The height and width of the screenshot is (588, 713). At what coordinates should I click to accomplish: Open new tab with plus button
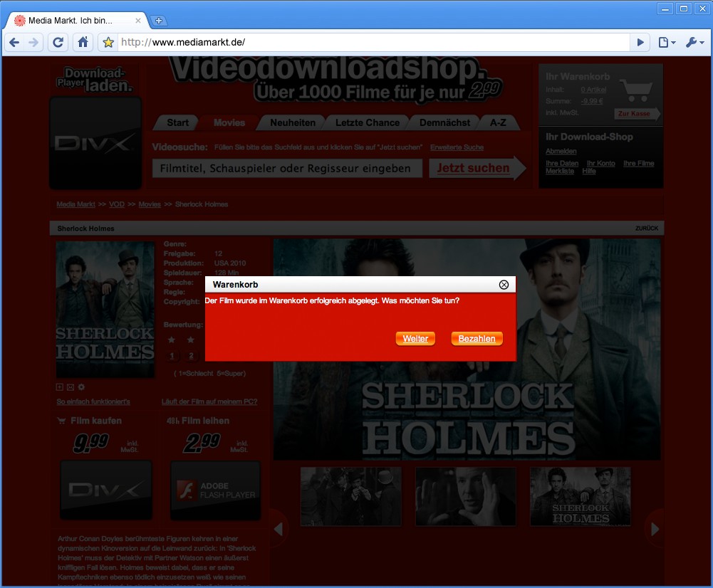[159, 21]
